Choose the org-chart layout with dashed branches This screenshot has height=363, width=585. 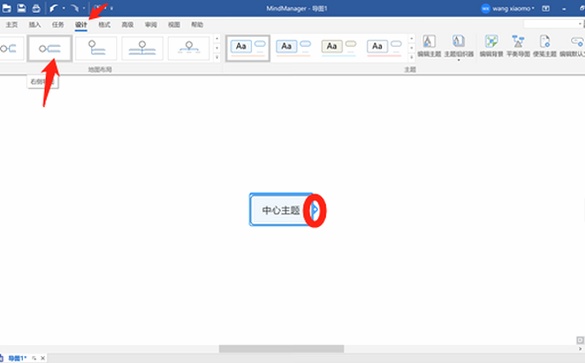[189, 48]
